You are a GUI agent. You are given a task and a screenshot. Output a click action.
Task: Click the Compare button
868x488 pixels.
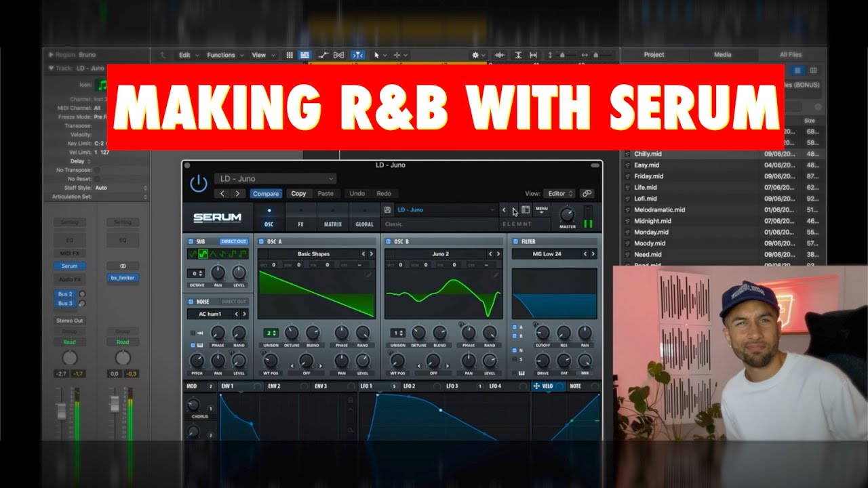coord(265,194)
